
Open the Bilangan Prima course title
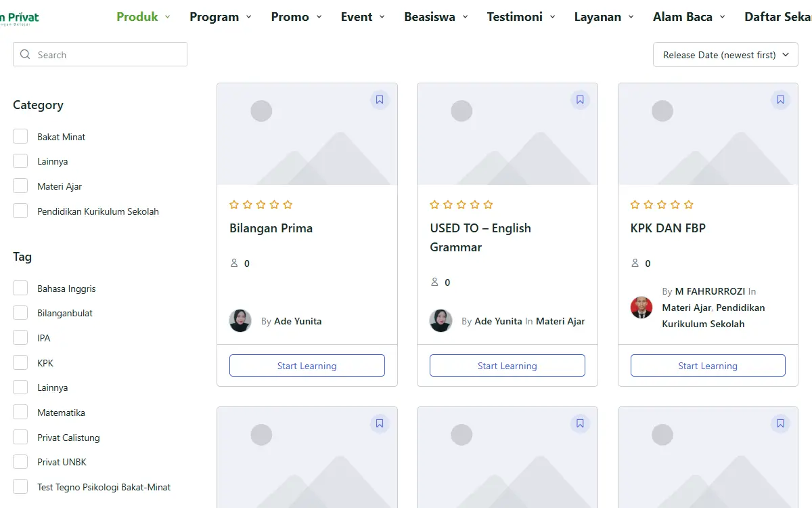(271, 228)
